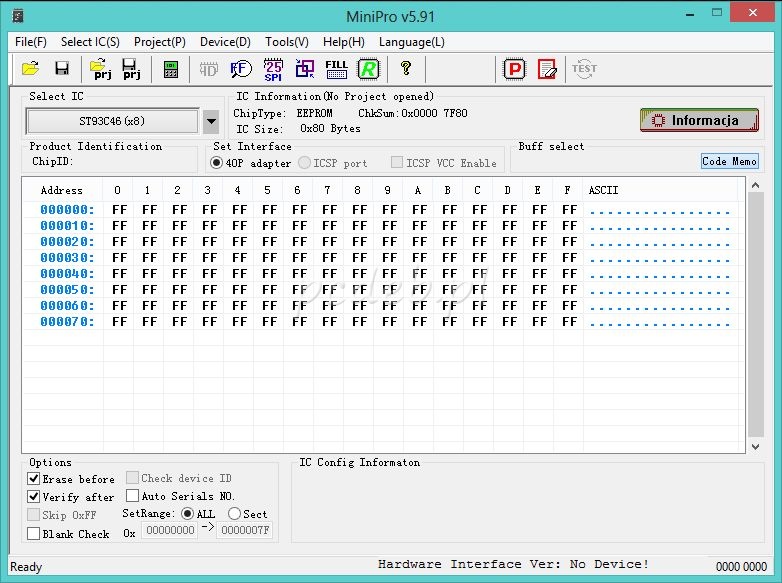782x583 pixels.
Task: Toggle Check device ID checkbox
Action: pyautogui.click(x=132, y=478)
